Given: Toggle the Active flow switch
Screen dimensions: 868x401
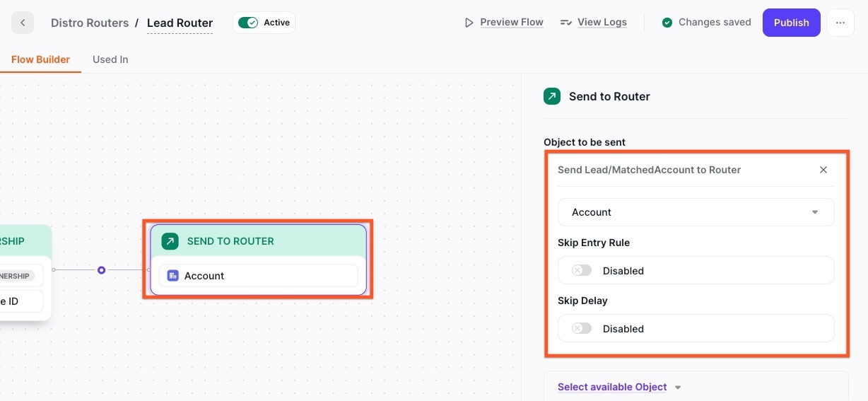Looking at the screenshot, I should [x=248, y=23].
